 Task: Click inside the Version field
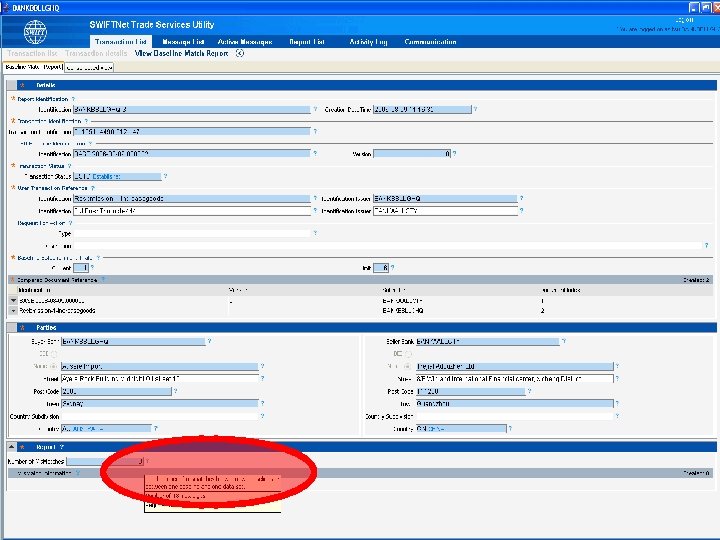412,154
